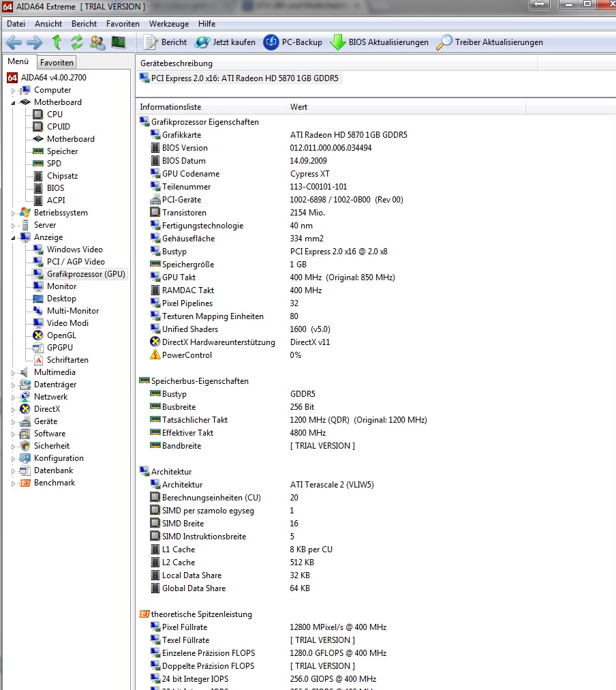The width and height of the screenshot is (616, 690).
Task: Select the Monitor tree item
Action: [x=61, y=286]
